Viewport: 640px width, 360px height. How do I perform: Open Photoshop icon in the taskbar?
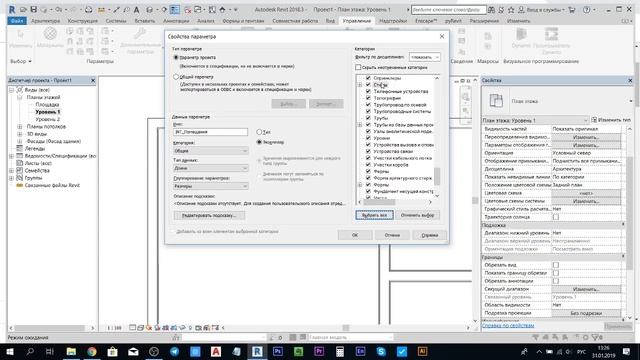pyautogui.click(x=278, y=351)
